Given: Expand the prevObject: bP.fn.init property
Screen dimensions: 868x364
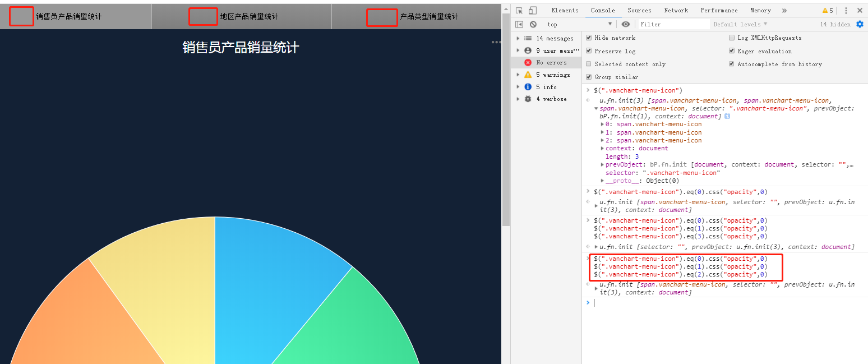Looking at the screenshot, I should pos(602,164).
